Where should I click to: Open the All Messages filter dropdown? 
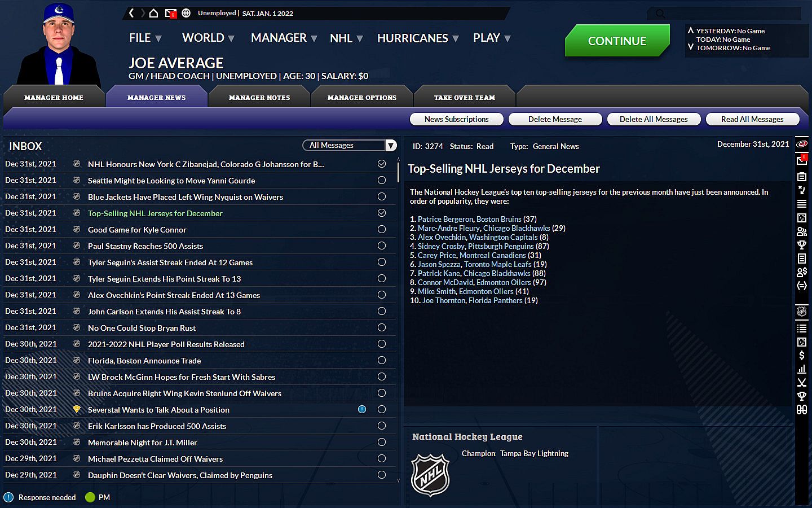(350, 145)
